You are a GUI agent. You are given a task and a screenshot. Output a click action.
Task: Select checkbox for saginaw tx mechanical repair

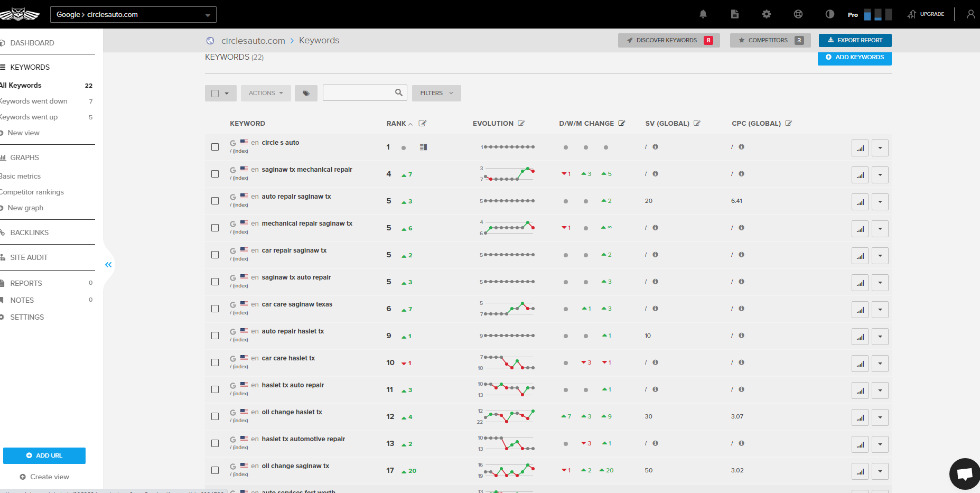(215, 174)
